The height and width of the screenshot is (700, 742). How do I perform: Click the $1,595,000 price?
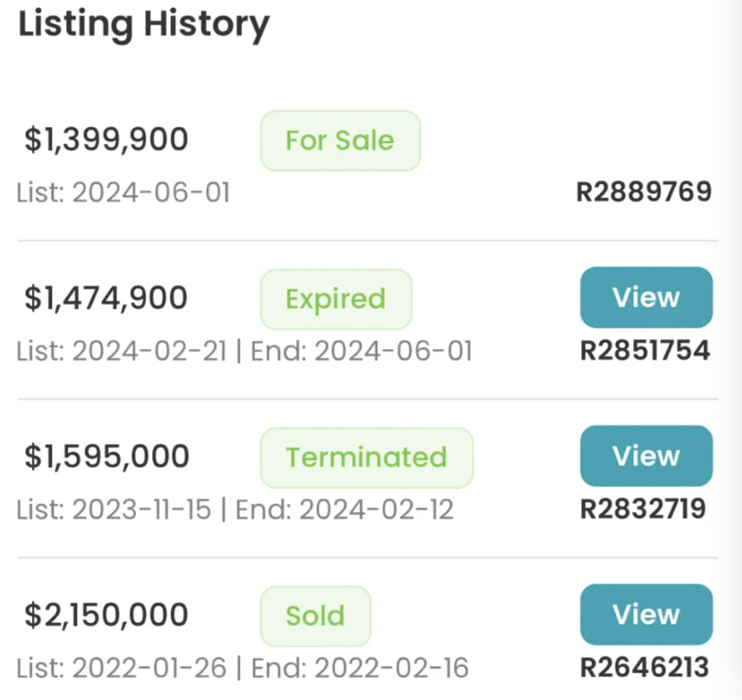[x=107, y=456]
